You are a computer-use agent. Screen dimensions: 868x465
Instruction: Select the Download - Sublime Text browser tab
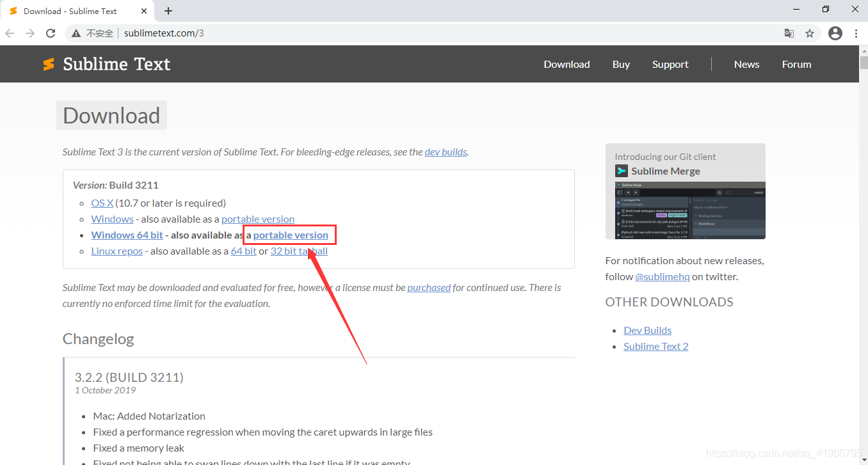(x=77, y=11)
